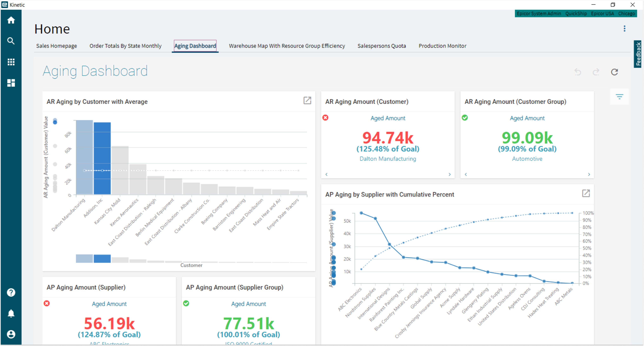Pop out AR Aging by Customer chart
644x346 pixels.
coord(307,100)
